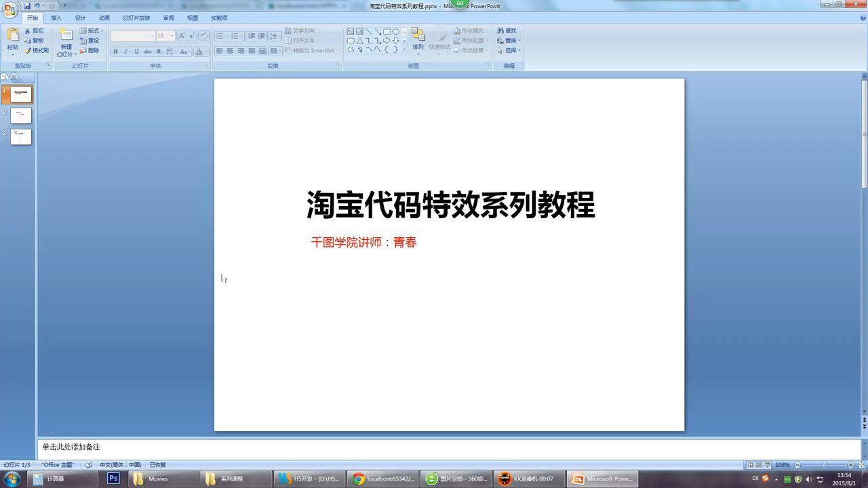The image size is (868, 488).
Task: Toggle strikethrough formatting
Action: click(148, 52)
